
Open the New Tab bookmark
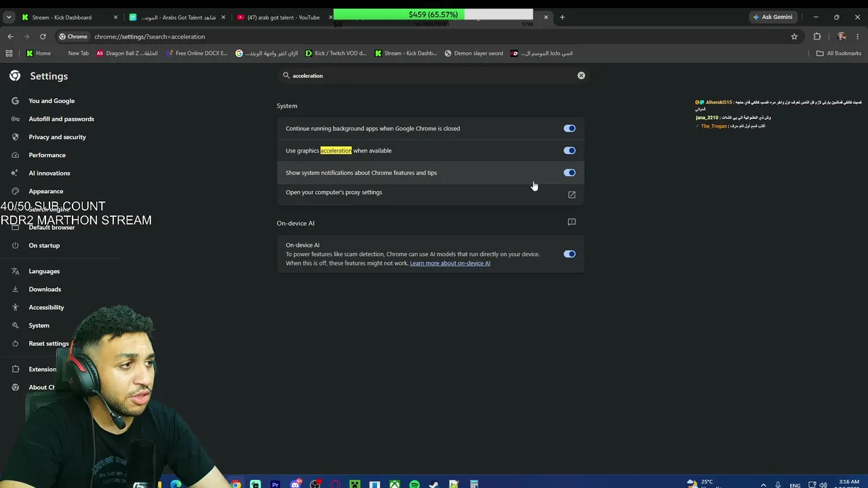click(78, 53)
